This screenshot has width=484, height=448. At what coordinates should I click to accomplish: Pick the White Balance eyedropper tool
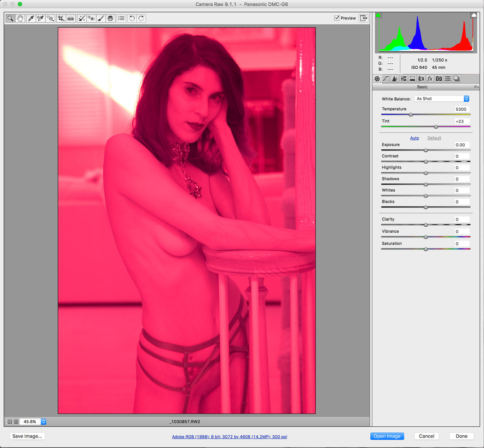click(x=31, y=18)
